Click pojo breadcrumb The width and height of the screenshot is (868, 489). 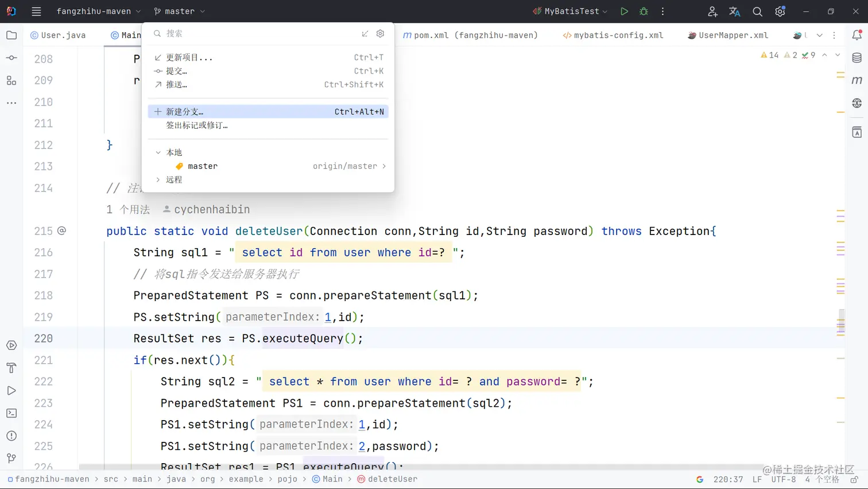[288, 479]
